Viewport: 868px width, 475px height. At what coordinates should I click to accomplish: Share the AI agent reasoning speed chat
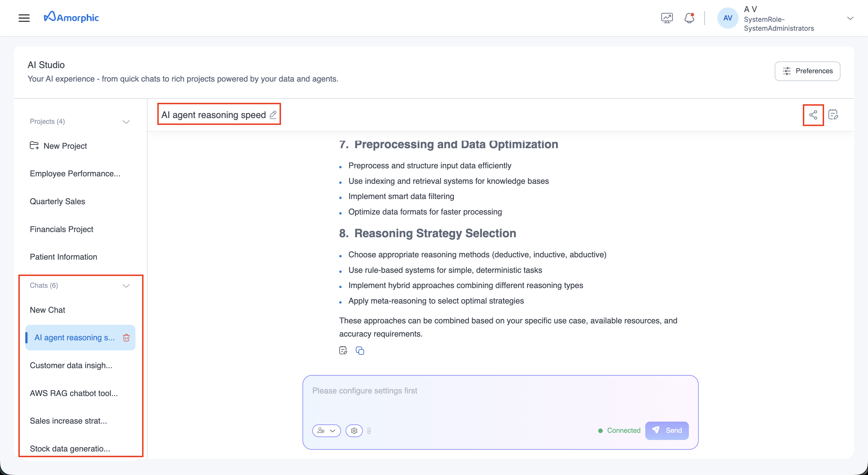813,115
